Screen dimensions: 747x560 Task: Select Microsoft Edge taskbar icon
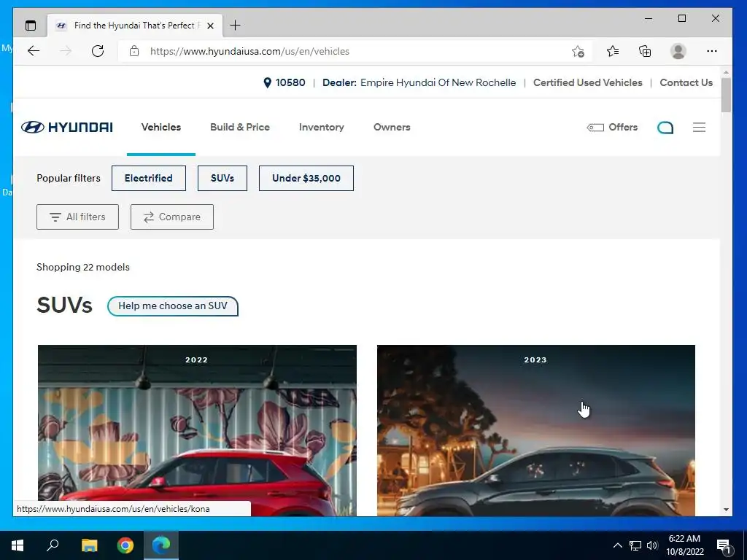pos(161,545)
